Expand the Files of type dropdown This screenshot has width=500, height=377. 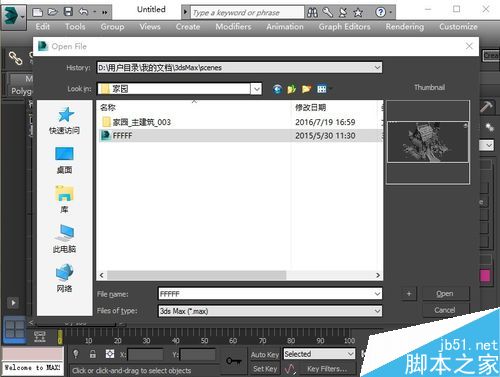click(377, 311)
